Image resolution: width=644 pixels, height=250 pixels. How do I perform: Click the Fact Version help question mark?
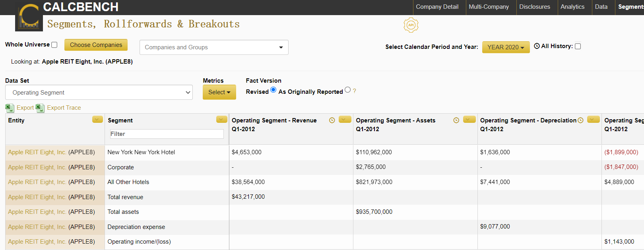click(x=355, y=91)
